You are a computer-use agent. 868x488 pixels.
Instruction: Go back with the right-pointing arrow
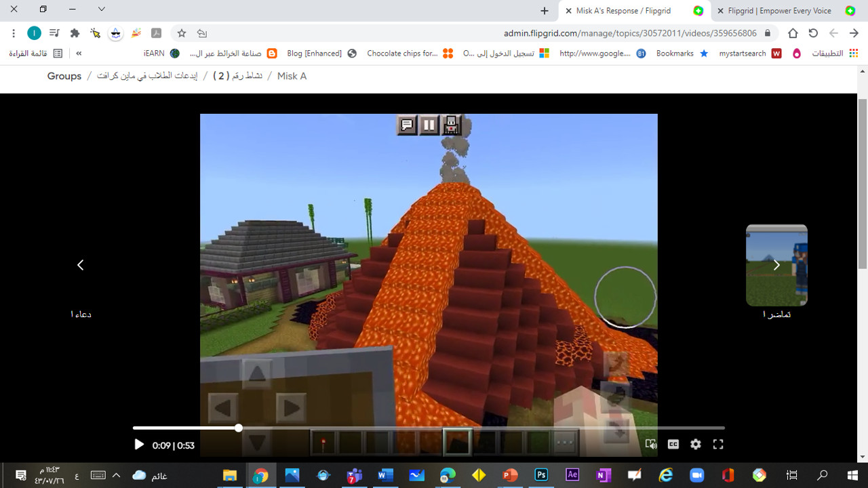point(854,33)
